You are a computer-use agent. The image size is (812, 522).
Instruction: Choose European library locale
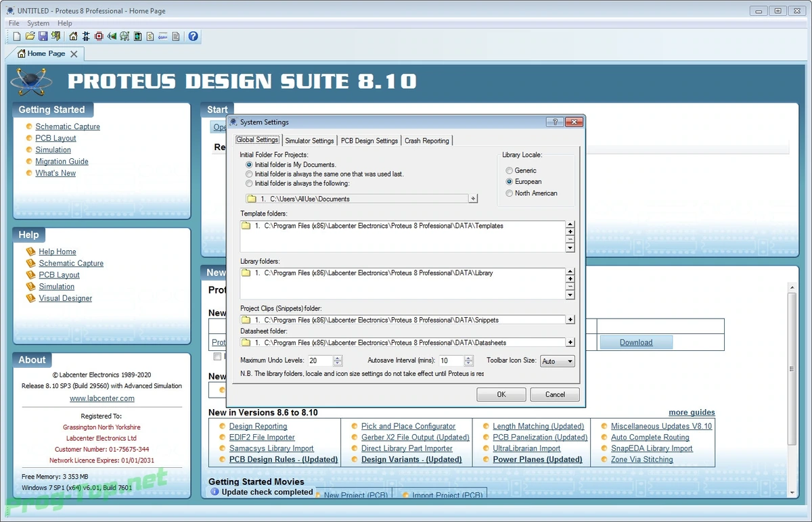[x=524, y=182]
